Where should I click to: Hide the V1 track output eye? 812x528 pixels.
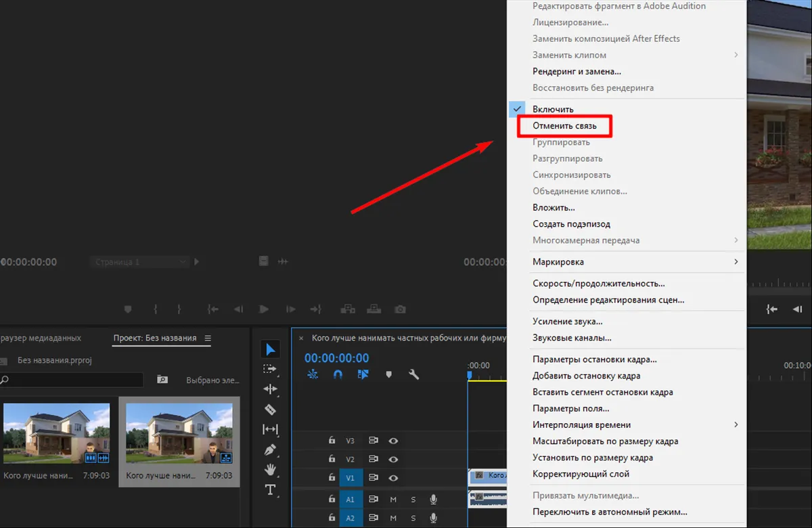click(393, 478)
